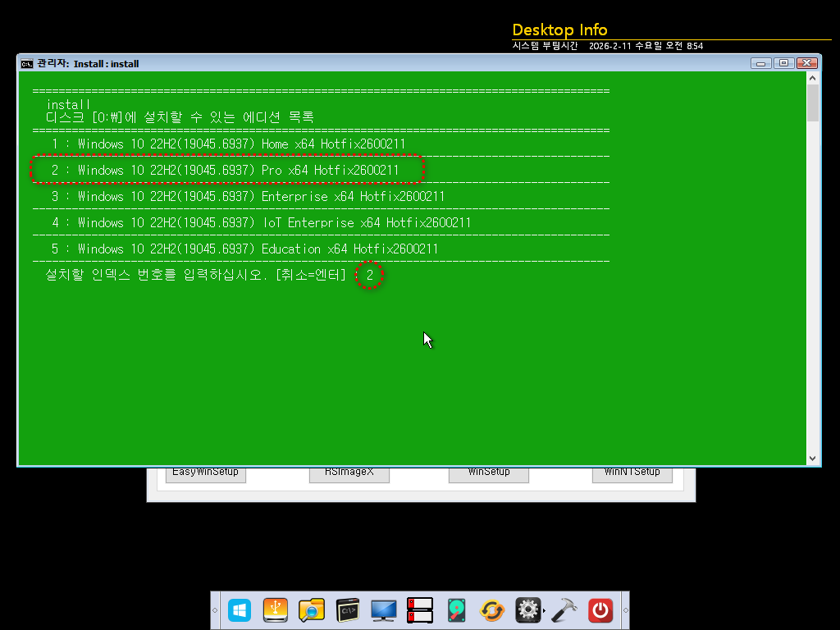Click the RSImageX button behind console
The image size is (840, 630).
click(349, 474)
